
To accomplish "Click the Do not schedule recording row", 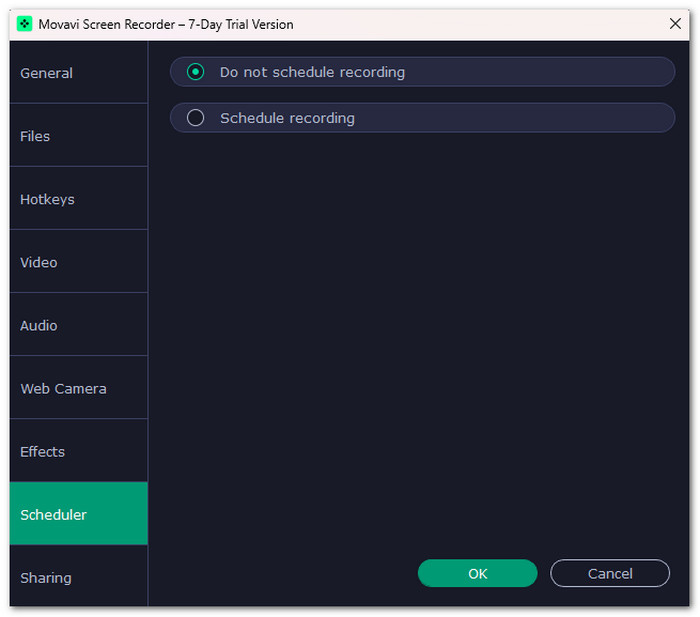I will tap(422, 72).
